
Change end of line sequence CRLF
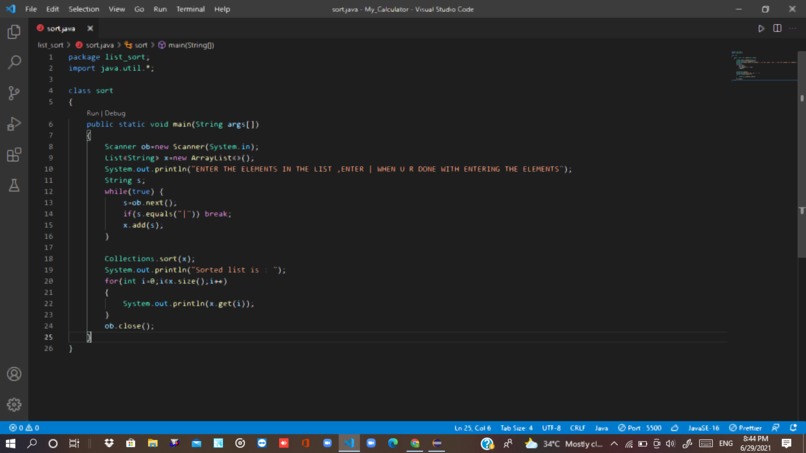click(577, 428)
